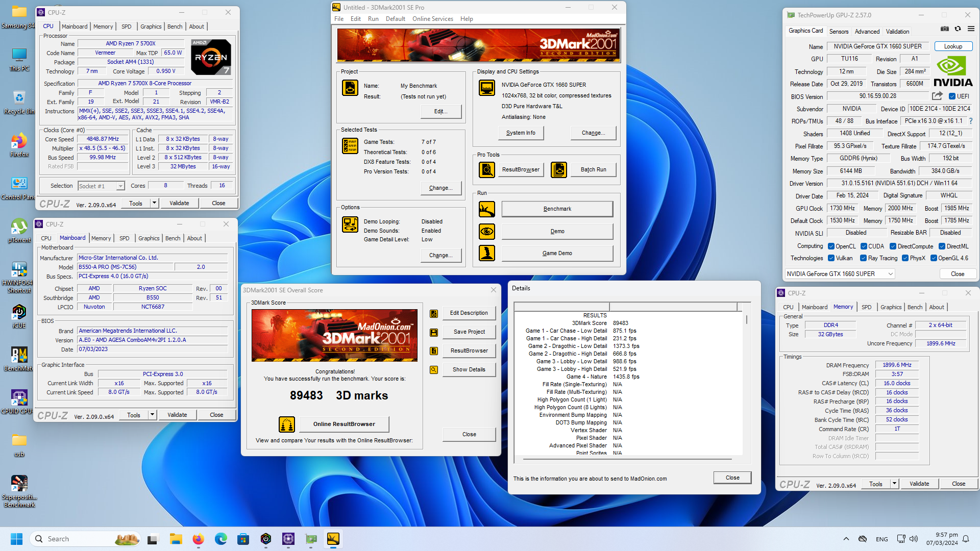The height and width of the screenshot is (551, 980).
Task: Toggle the PhysX checkbox
Action: (x=905, y=258)
